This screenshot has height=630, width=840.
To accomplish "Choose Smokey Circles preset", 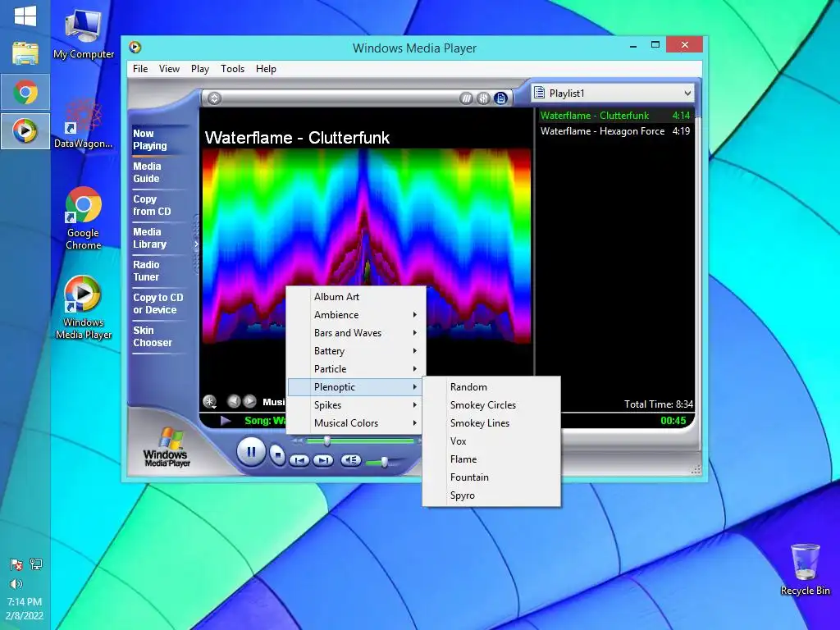I will tap(491, 405).
